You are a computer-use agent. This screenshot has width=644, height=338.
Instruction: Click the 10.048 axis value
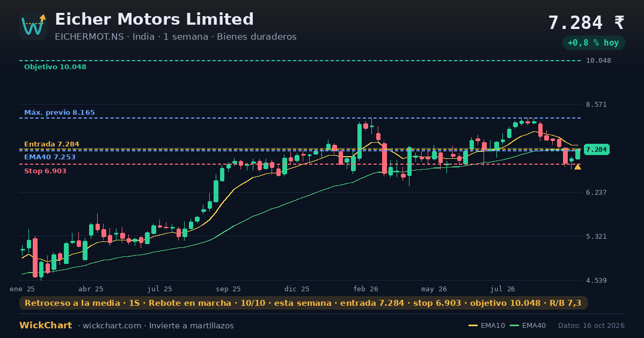pyautogui.click(x=598, y=61)
